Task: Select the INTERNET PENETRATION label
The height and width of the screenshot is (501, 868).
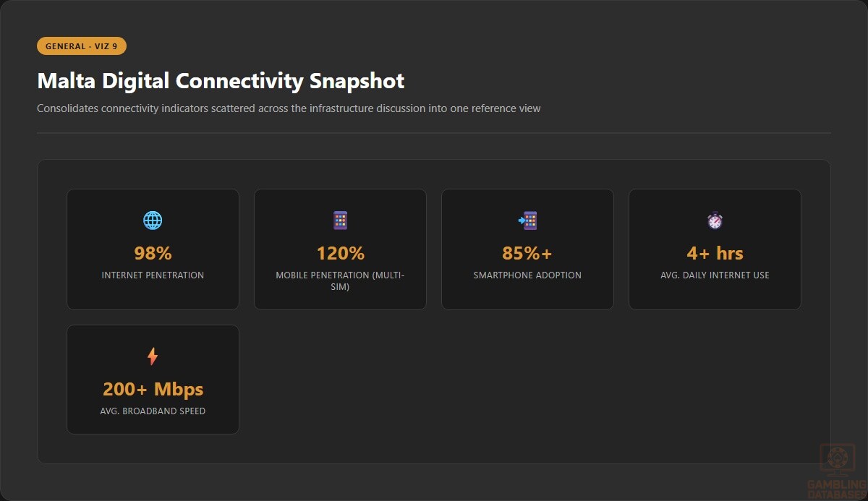Action: 153,275
